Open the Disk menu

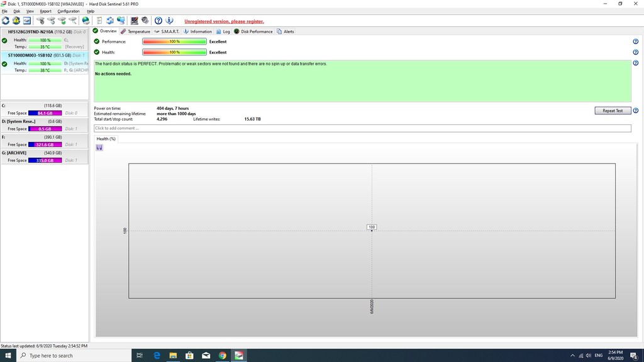pyautogui.click(x=17, y=11)
